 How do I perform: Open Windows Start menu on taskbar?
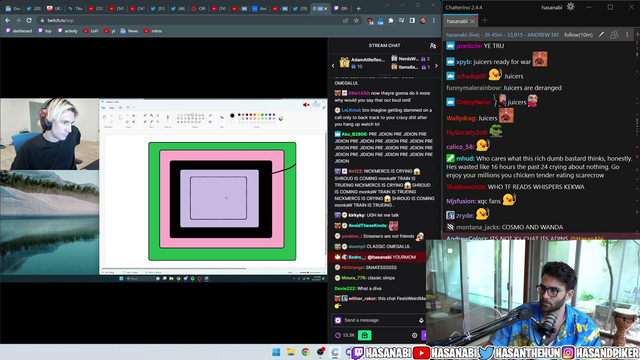coord(276,352)
